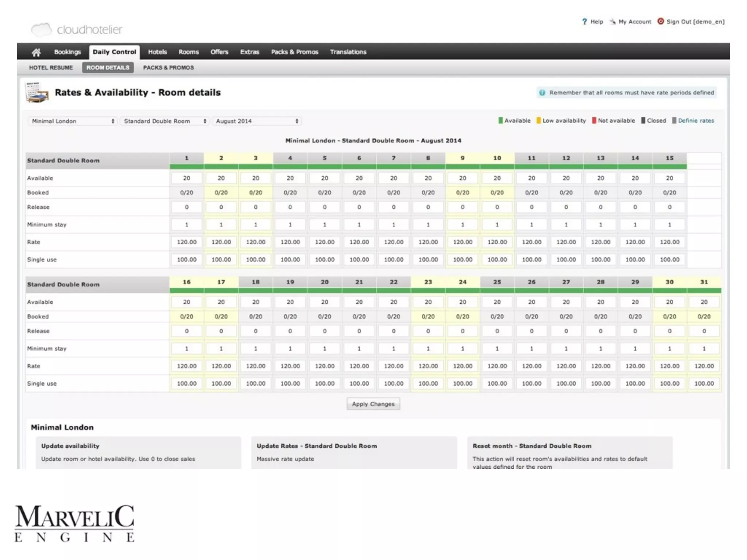Image resolution: width=747 pixels, height=560 pixels.
Task: Select the Hotel Resume sub-tab
Action: point(51,67)
